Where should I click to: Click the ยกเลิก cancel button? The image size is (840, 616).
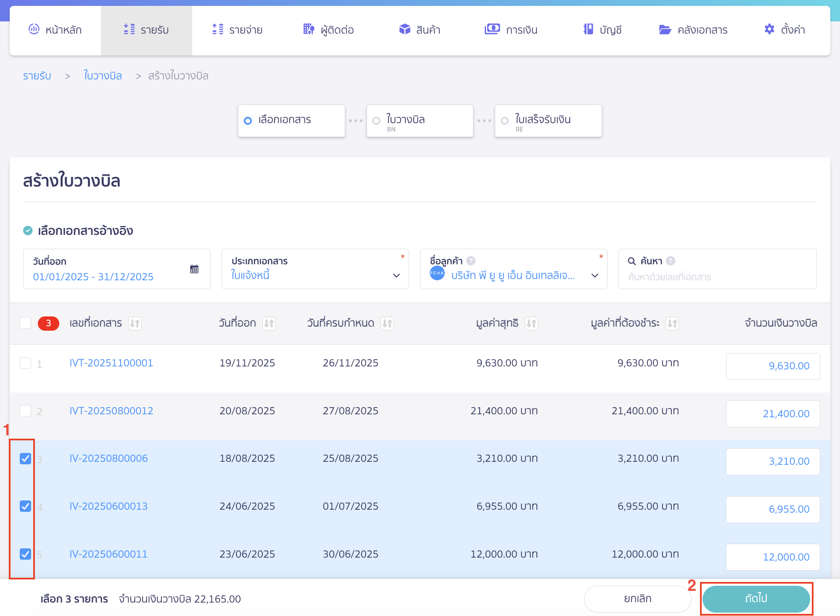point(637,598)
